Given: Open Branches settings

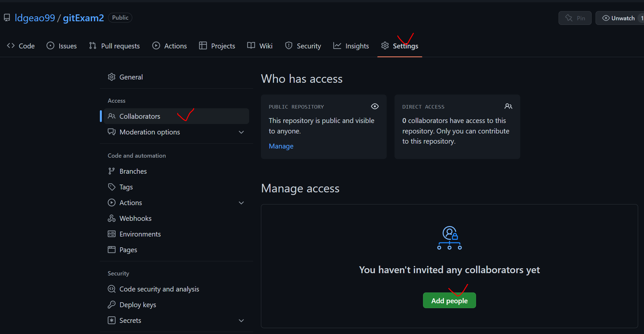Looking at the screenshot, I should [x=176, y=171].
